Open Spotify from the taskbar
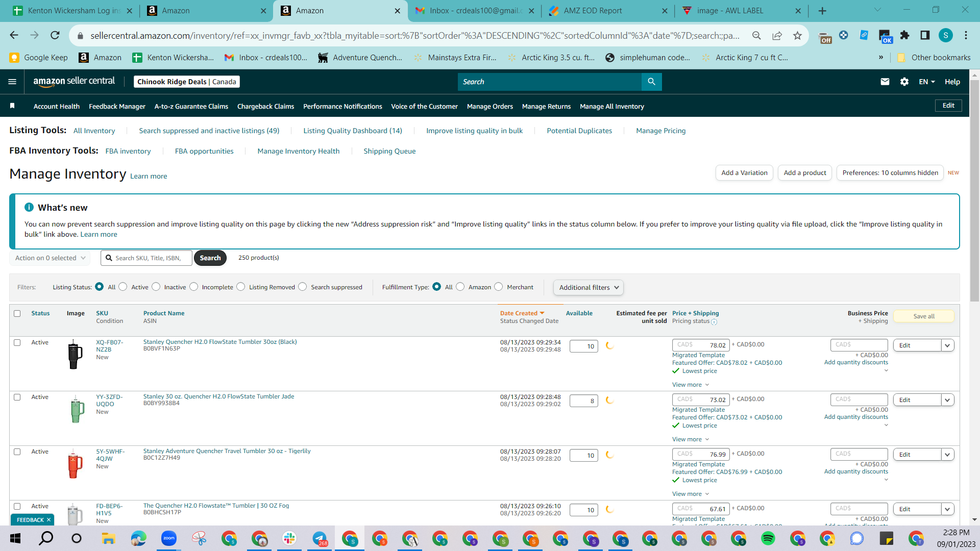Viewport: 980px width, 551px height. [x=768, y=538]
